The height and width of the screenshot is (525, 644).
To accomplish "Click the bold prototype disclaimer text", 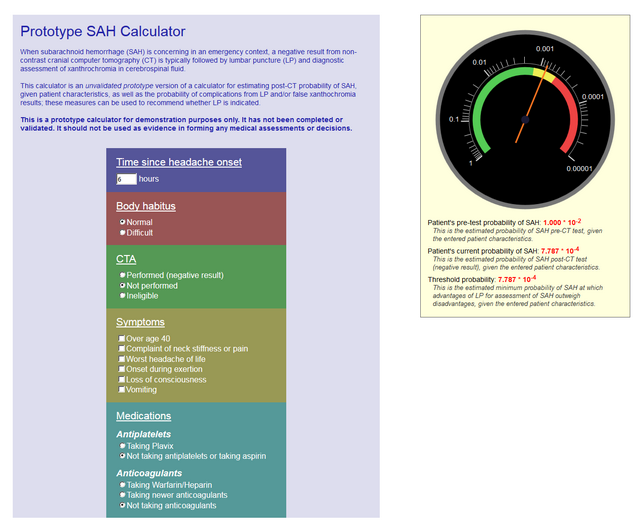I will coord(186,124).
